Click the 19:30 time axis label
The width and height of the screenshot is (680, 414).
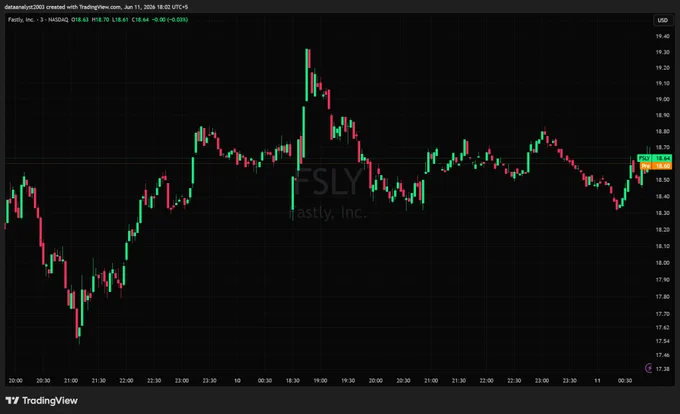(348, 381)
